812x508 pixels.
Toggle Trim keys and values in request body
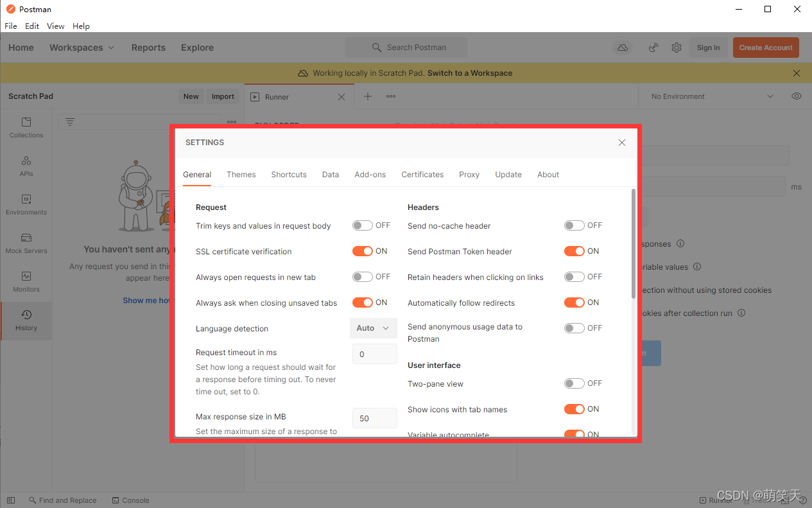pyautogui.click(x=362, y=225)
